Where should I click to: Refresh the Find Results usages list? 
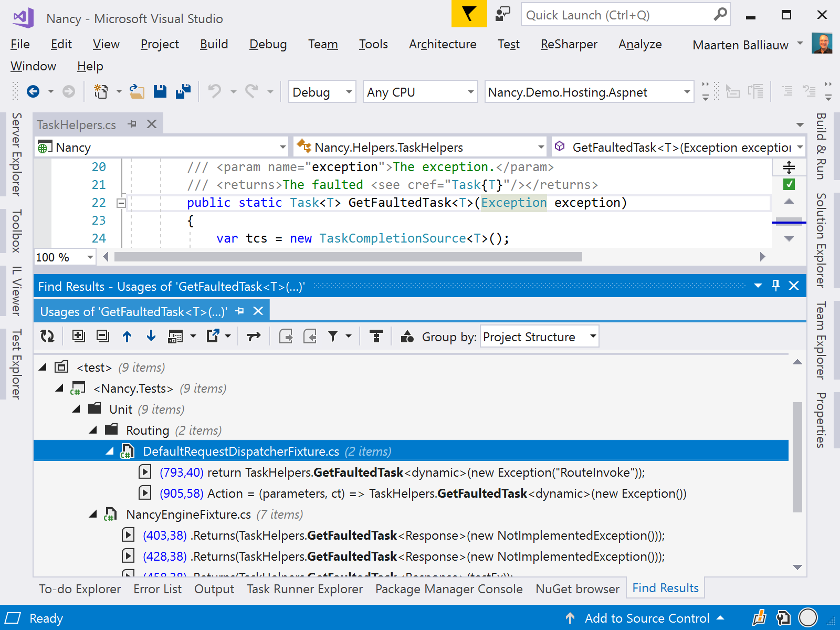tap(47, 337)
